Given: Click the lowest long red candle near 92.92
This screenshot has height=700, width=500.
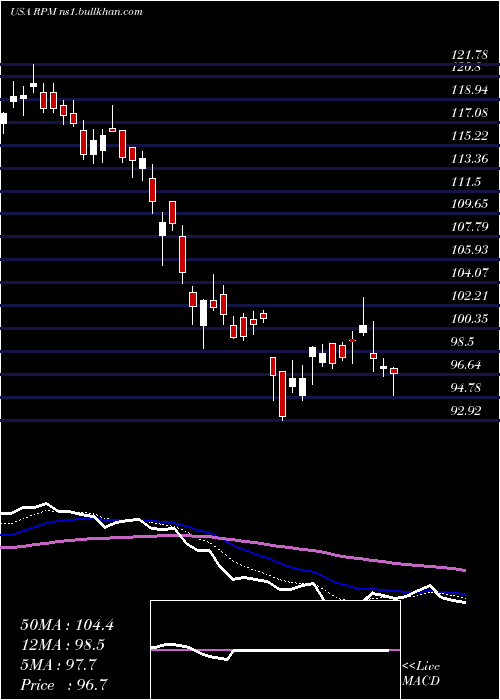Looking at the screenshot, I should click(282, 394).
